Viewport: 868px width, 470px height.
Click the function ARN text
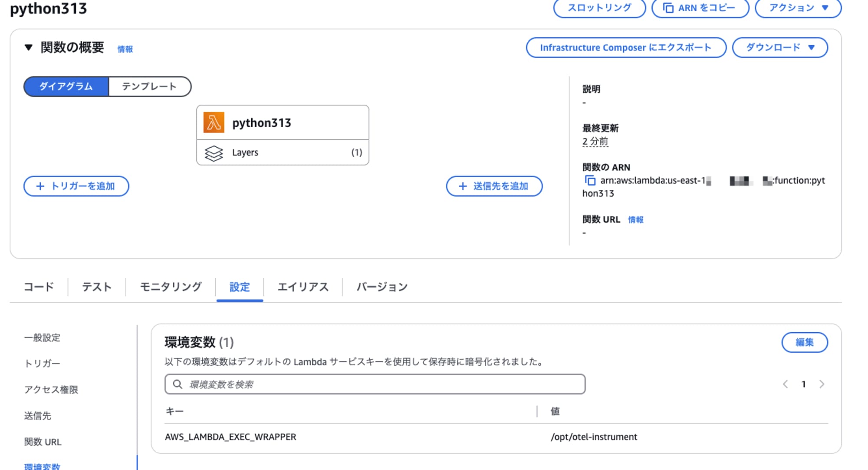704,187
